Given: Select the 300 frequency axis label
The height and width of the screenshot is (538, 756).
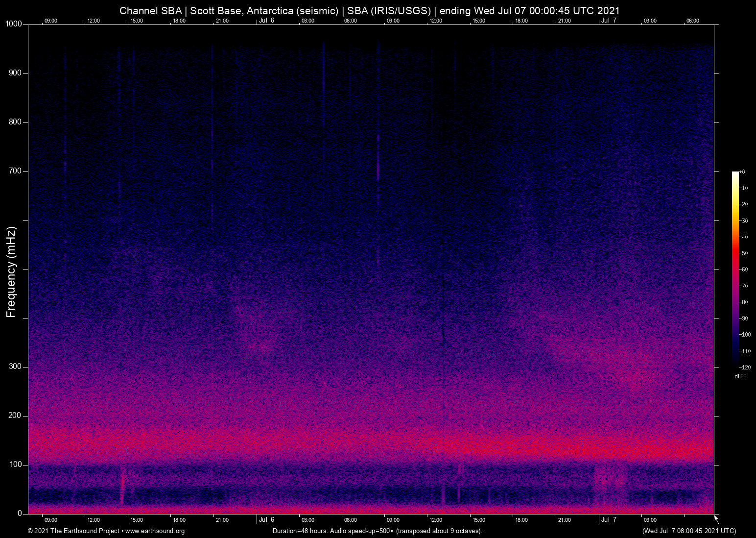Looking at the screenshot, I should (x=15, y=367).
